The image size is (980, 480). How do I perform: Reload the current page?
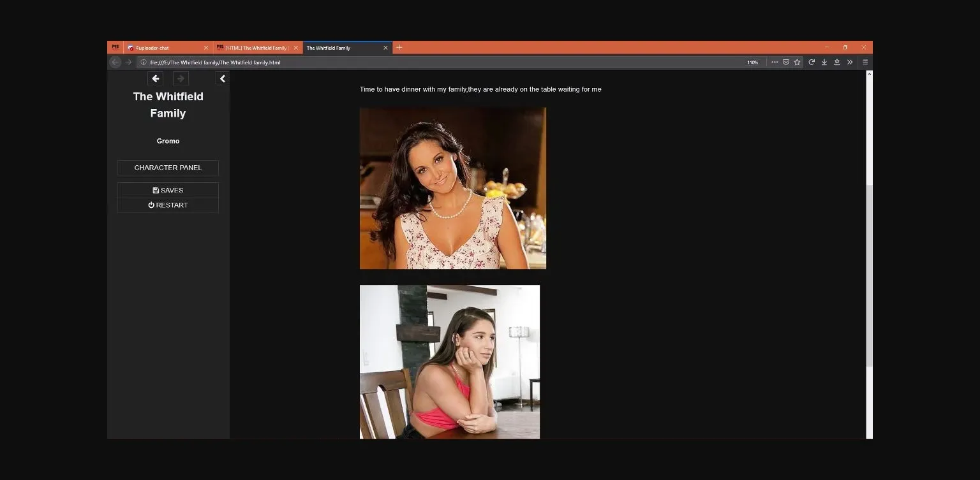pyautogui.click(x=812, y=62)
